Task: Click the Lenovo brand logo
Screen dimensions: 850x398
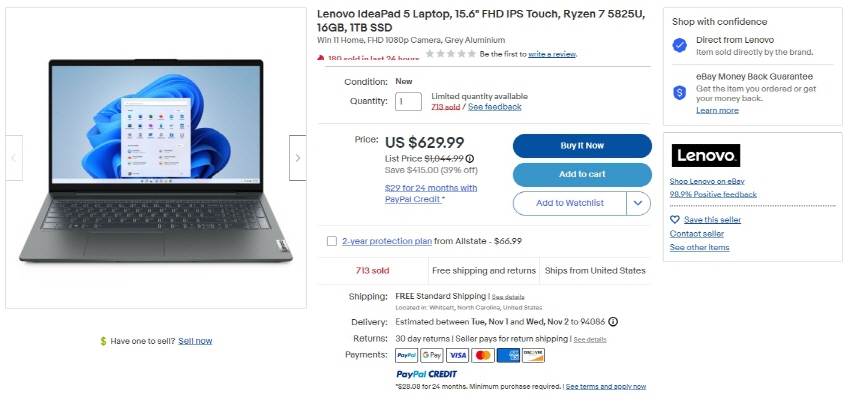Action: [705, 156]
